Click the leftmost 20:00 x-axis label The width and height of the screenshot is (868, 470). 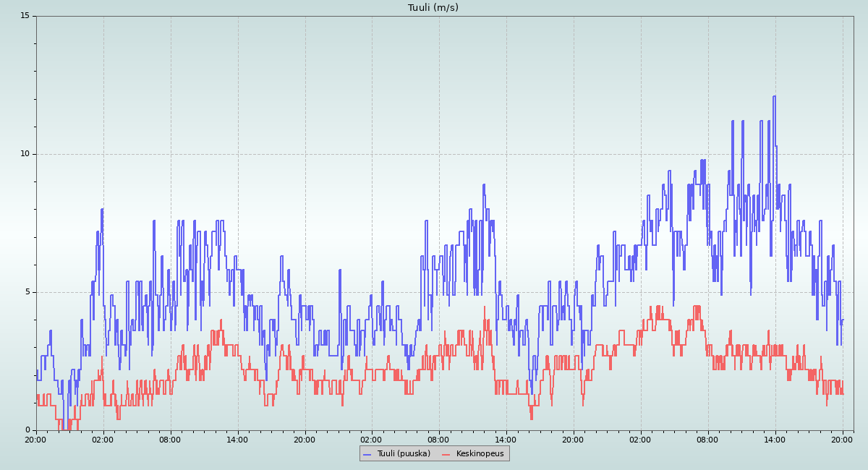pyautogui.click(x=36, y=439)
